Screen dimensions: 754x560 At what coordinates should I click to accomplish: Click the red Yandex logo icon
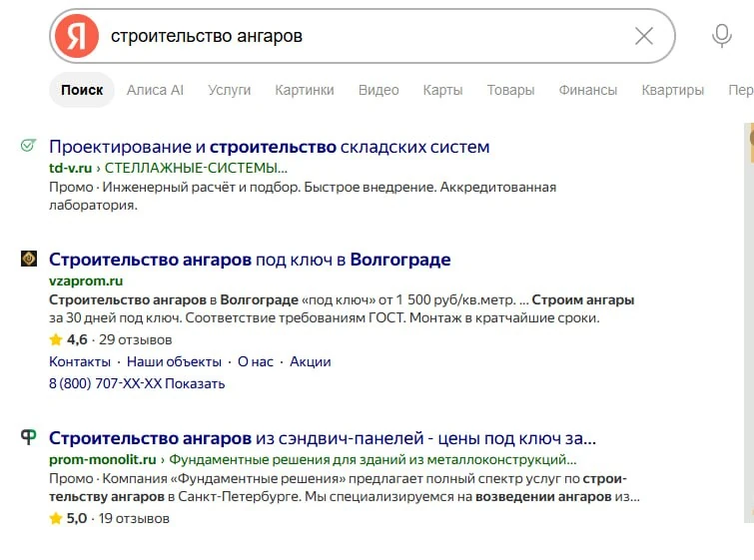click(x=77, y=36)
